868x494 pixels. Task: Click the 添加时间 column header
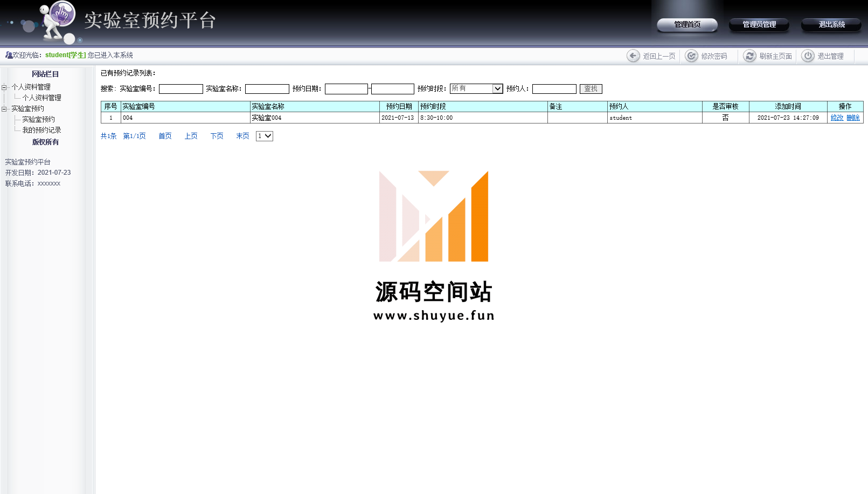[x=788, y=106]
